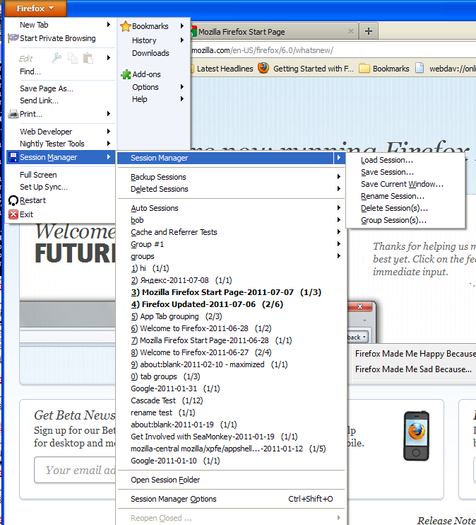
Task: Click the Print printer icon
Action: click(x=13, y=114)
